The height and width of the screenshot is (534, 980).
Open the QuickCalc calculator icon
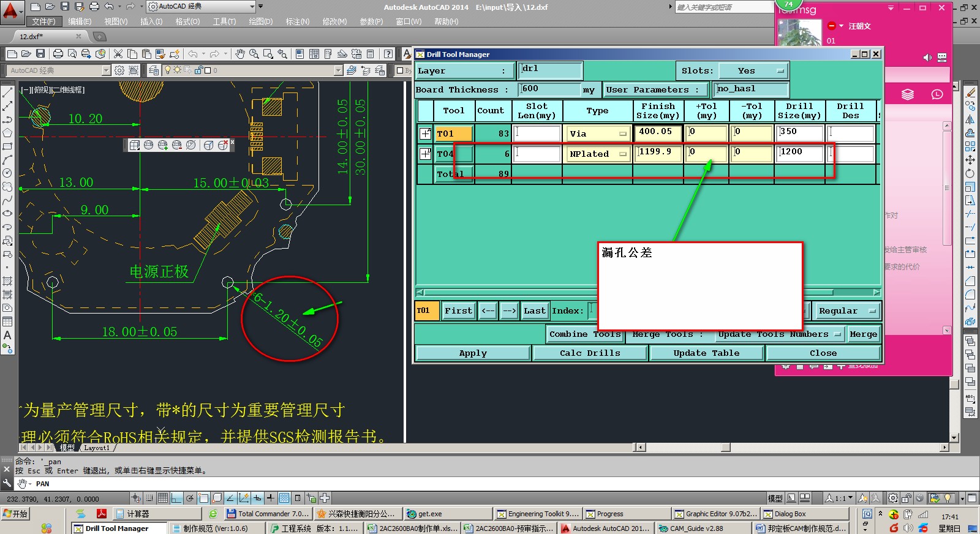click(x=371, y=54)
